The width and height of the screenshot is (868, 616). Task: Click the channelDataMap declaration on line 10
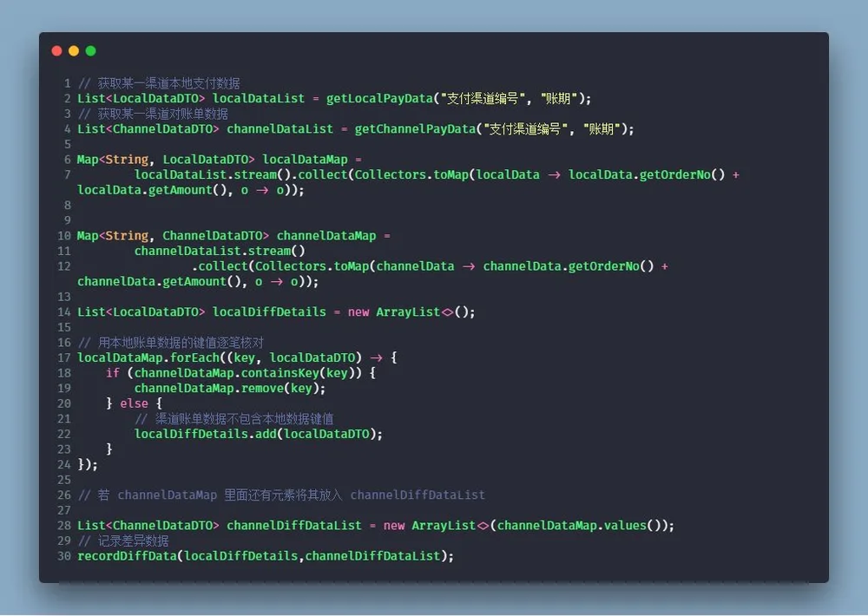point(326,236)
